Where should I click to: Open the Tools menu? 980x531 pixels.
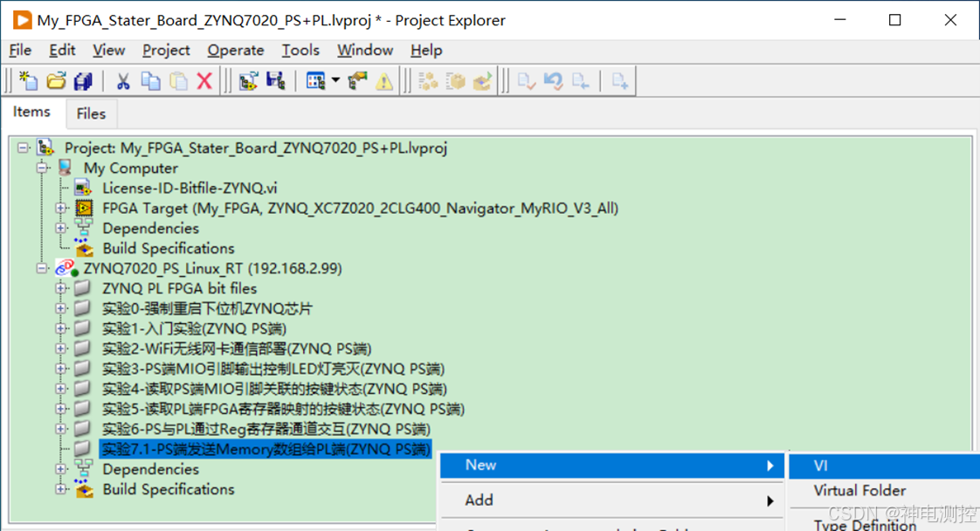(300, 50)
